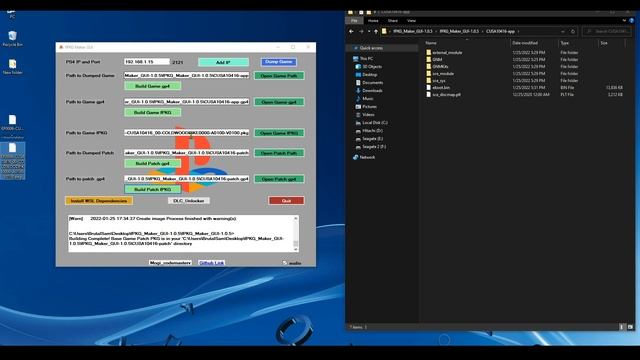Viewport: 640px width, 360px height.
Task: Click Install WSL Dependencies button
Action: (99, 200)
